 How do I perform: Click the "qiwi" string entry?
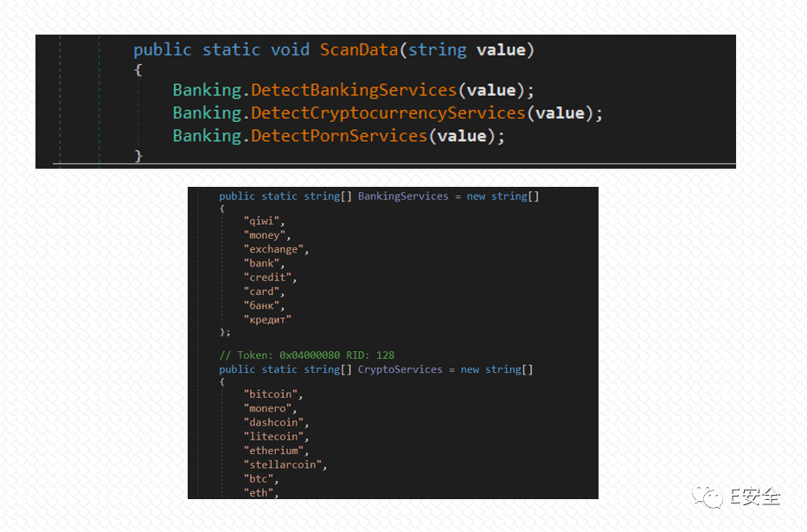tap(261, 221)
